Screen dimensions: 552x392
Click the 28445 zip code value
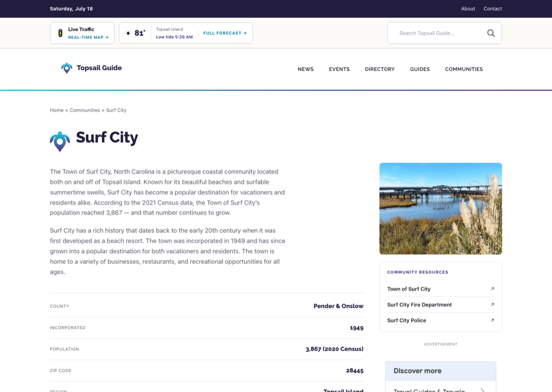(355, 370)
